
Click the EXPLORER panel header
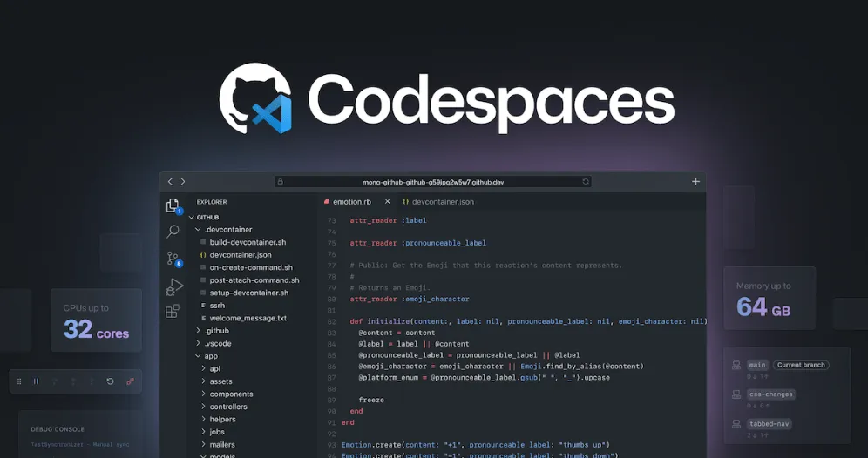coord(212,202)
